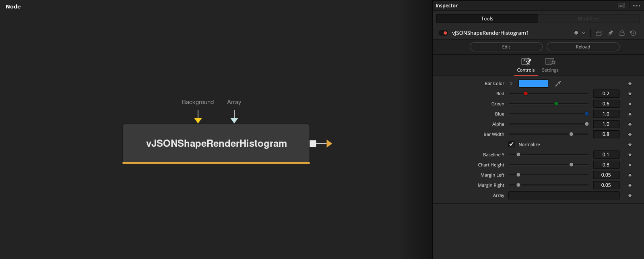Click the Red value field 0.2
This screenshot has width=644, height=259.
click(606, 93)
